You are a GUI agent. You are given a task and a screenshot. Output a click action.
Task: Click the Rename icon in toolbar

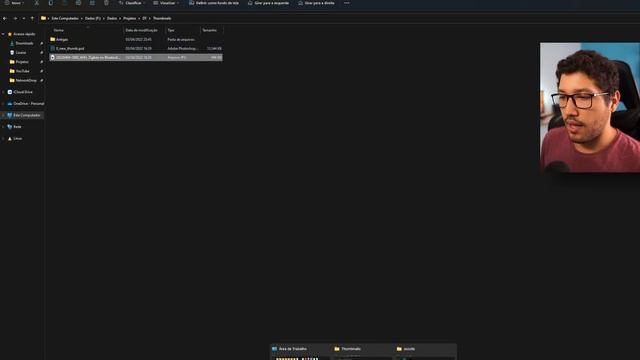78,3
